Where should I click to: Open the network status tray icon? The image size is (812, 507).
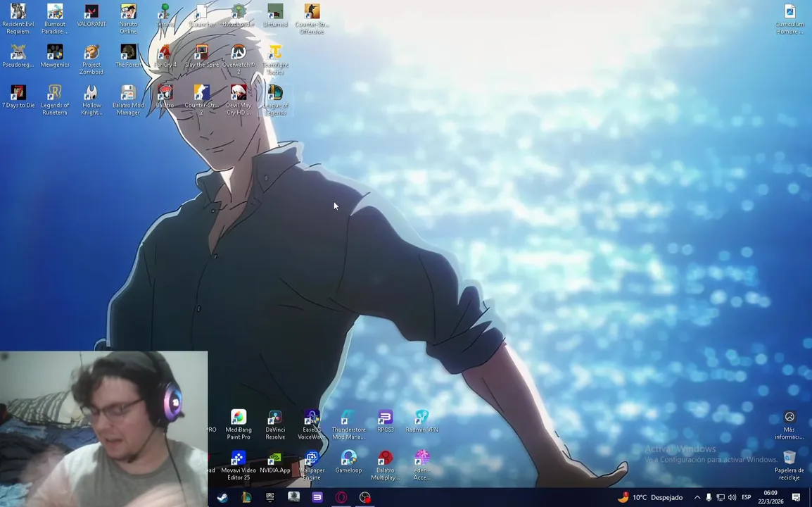pos(721,497)
